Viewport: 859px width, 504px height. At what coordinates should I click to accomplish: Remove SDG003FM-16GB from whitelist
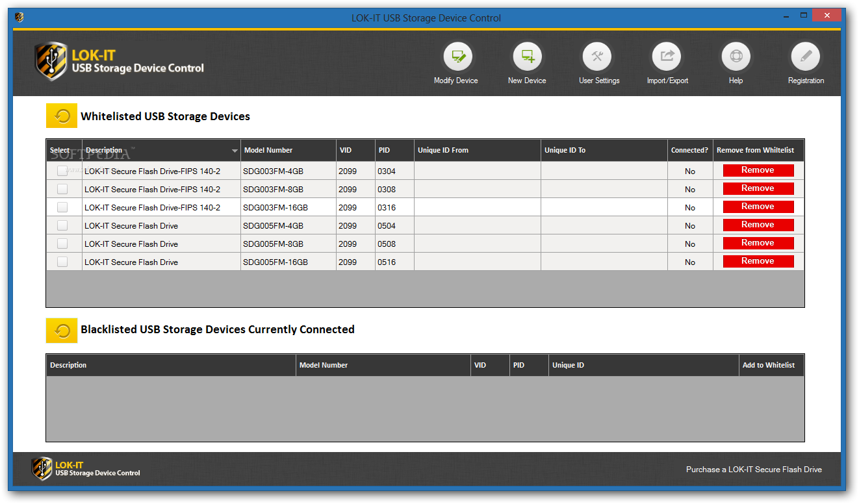[x=758, y=207]
